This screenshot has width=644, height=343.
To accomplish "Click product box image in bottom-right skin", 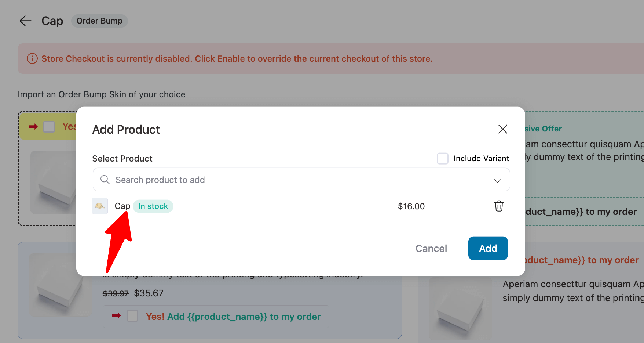I will (x=460, y=308).
